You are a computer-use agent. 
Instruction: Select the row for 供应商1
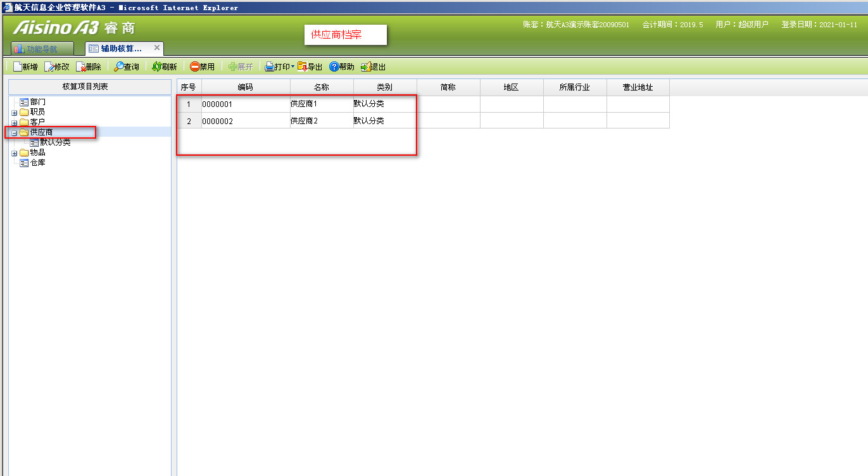click(x=303, y=104)
